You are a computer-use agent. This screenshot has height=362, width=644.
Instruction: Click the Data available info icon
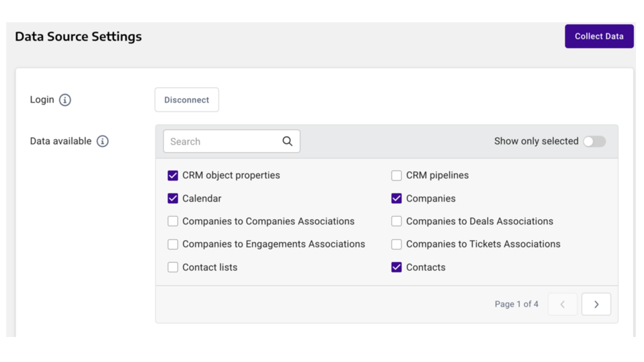click(102, 141)
